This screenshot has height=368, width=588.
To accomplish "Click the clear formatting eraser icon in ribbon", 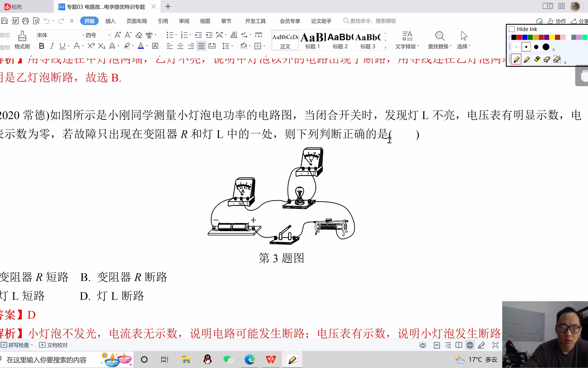I will (139, 35).
